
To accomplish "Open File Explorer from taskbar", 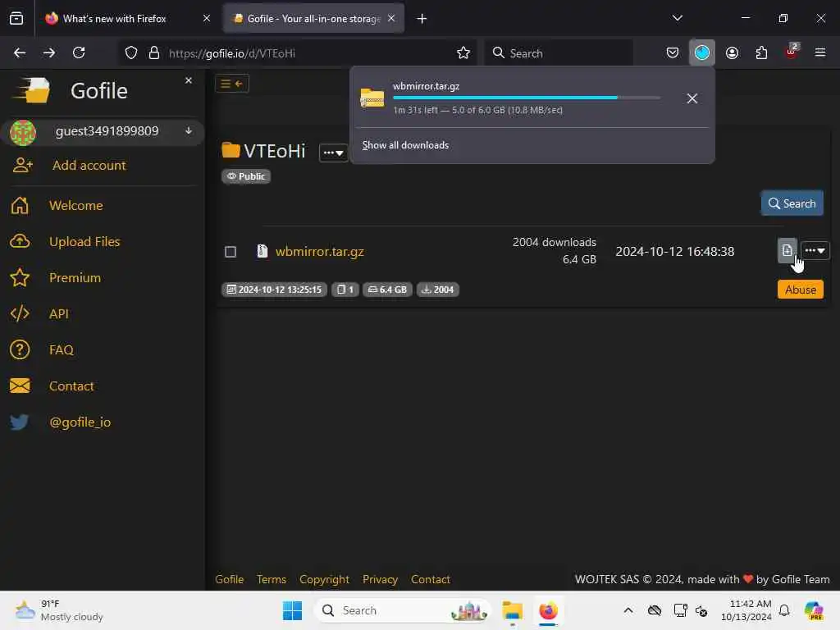I will point(512,610).
